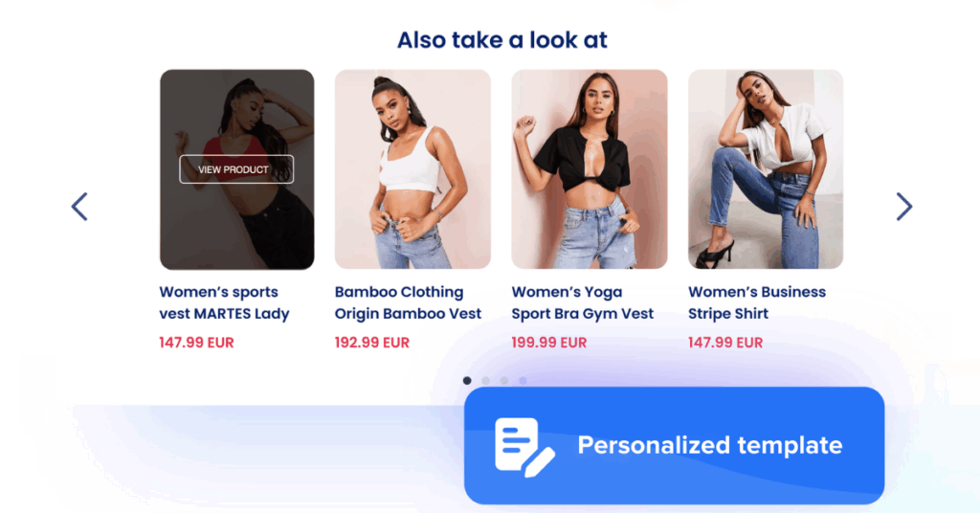Click the 199.99 EUR price
This screenshot has width=980, height=513.
tap(548, 343)
